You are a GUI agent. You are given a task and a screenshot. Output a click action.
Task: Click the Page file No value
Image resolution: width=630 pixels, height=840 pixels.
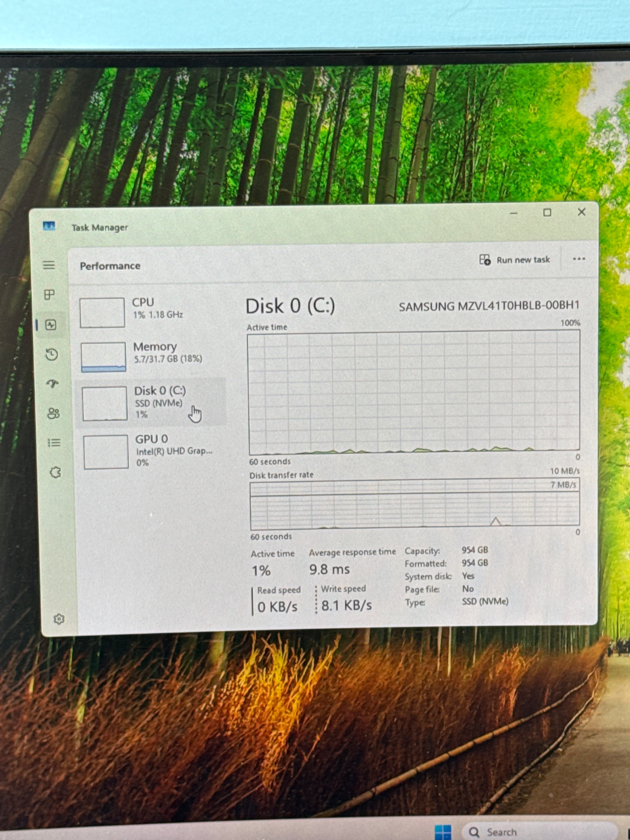point(468,589)
